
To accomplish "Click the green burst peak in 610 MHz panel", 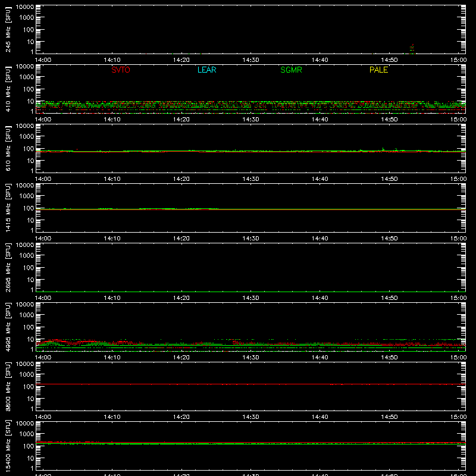I will [x=383, y=149].
